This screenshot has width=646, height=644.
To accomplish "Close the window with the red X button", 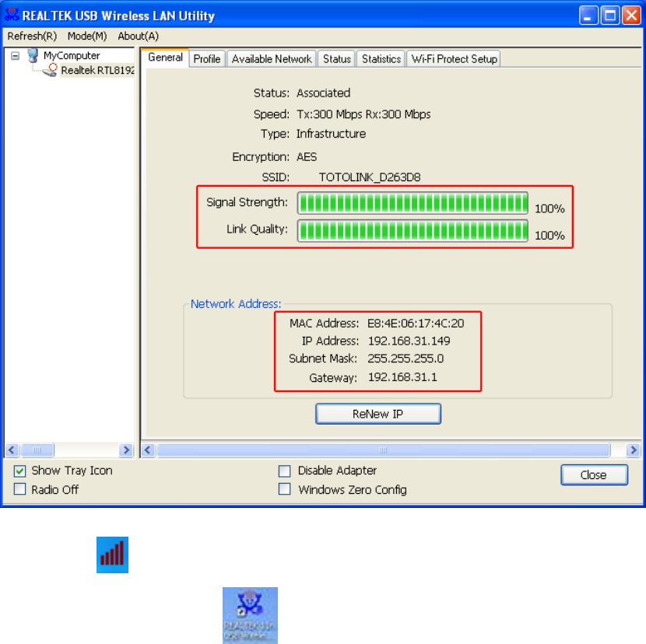I will pyautogui.click(x=631, y=16).
